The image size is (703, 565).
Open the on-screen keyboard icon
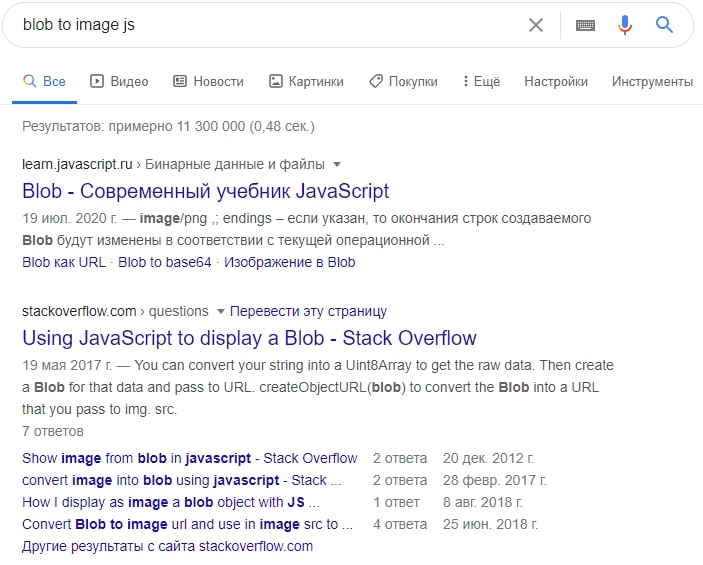pos(585,26)
